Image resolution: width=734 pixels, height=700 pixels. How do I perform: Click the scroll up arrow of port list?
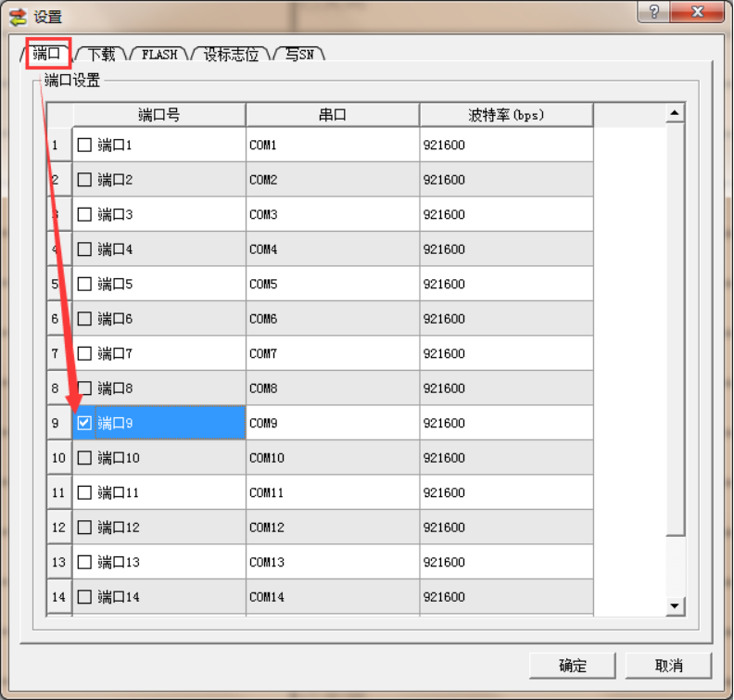[x=676, y=114]
